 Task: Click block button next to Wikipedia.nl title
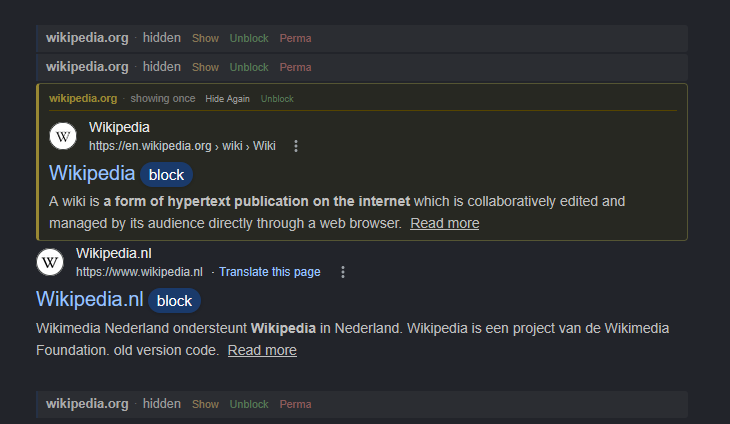174,301
